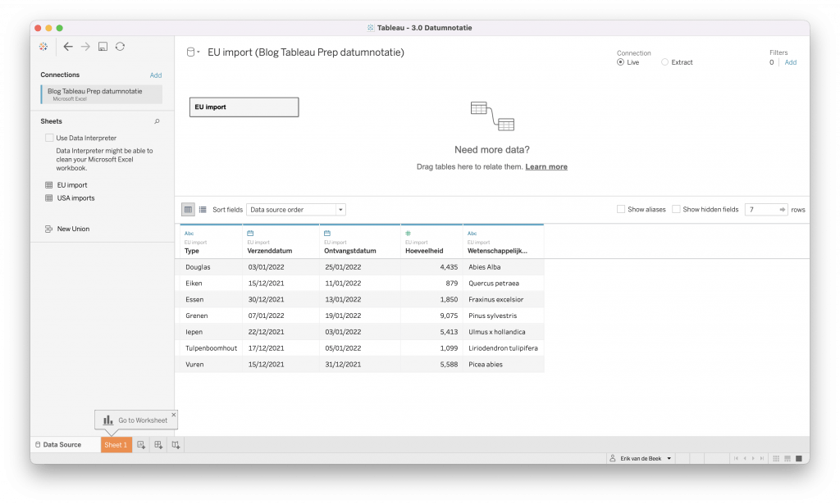Switch to the metadata list view icon
The width and height of the screenshot is (840, 504).
point(203,210)
